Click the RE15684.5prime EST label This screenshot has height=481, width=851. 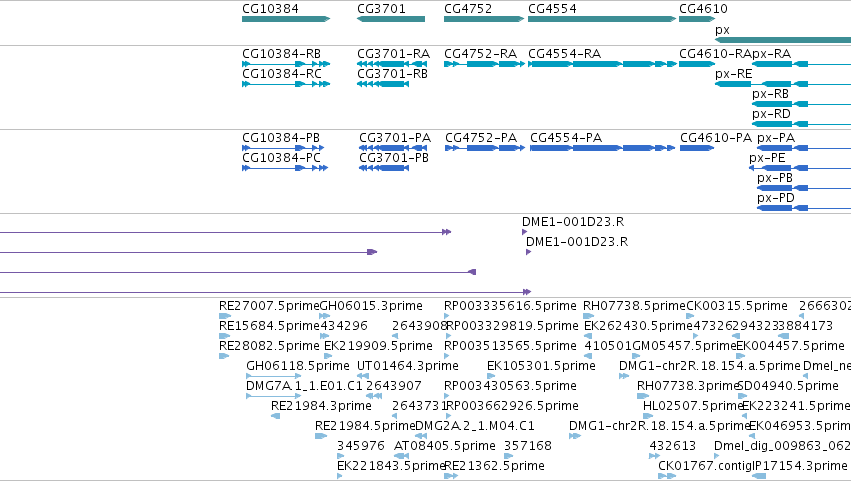click(x=269, y=326)
